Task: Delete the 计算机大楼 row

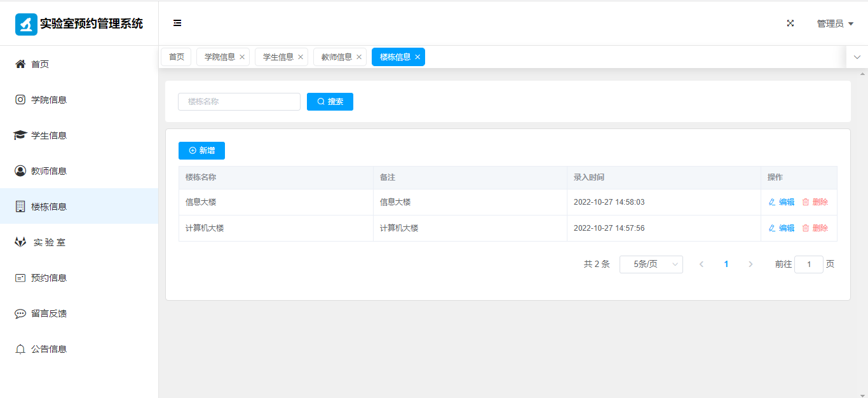Action: point(815,228)
